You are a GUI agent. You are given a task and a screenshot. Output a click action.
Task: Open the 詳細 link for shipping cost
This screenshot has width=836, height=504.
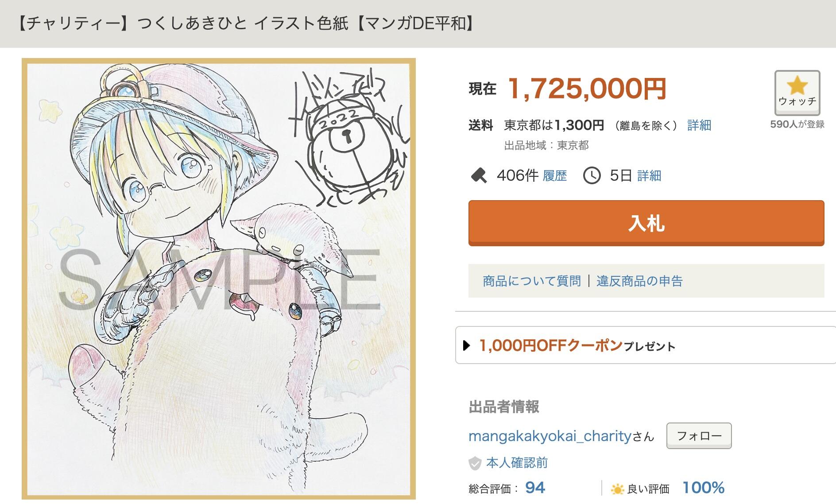click(699, 125)
